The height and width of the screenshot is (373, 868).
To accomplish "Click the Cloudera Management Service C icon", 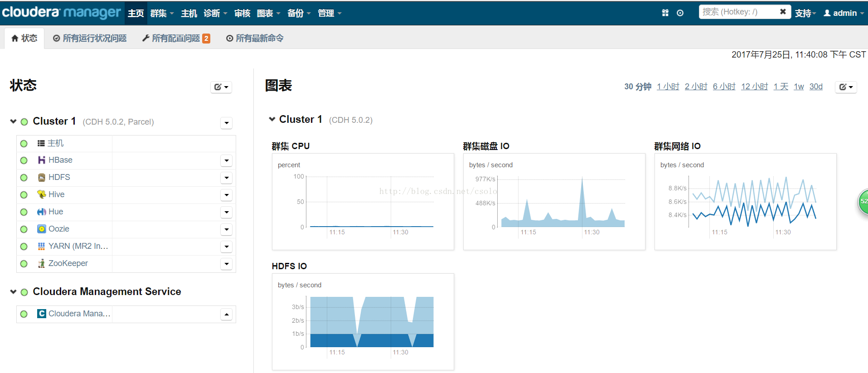I will tap(41, 314).
